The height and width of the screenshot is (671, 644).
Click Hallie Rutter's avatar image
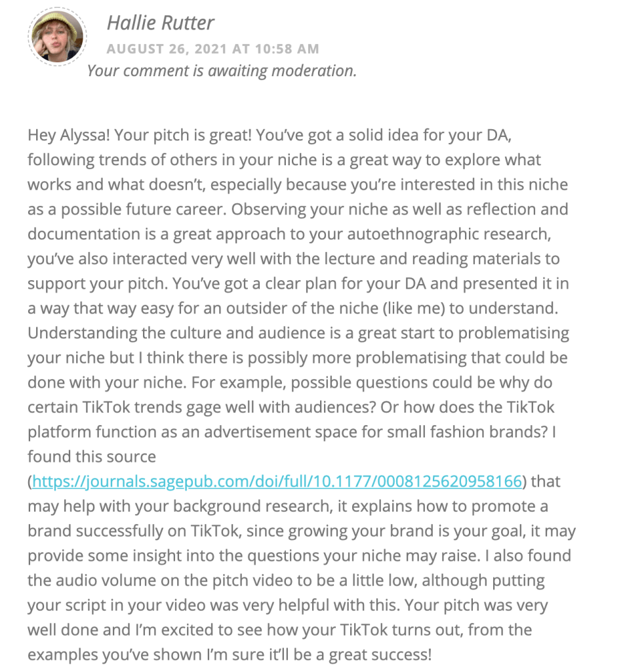tap(56, 39)
